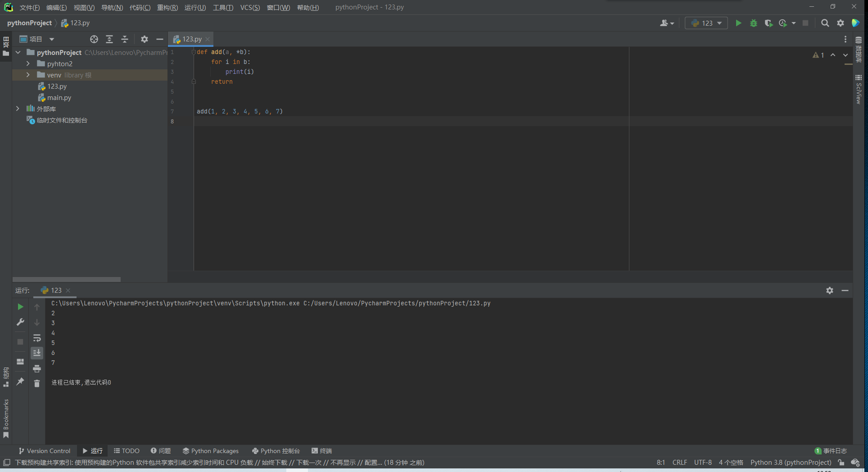Open the project view dropdown 项目

[37, 39]
